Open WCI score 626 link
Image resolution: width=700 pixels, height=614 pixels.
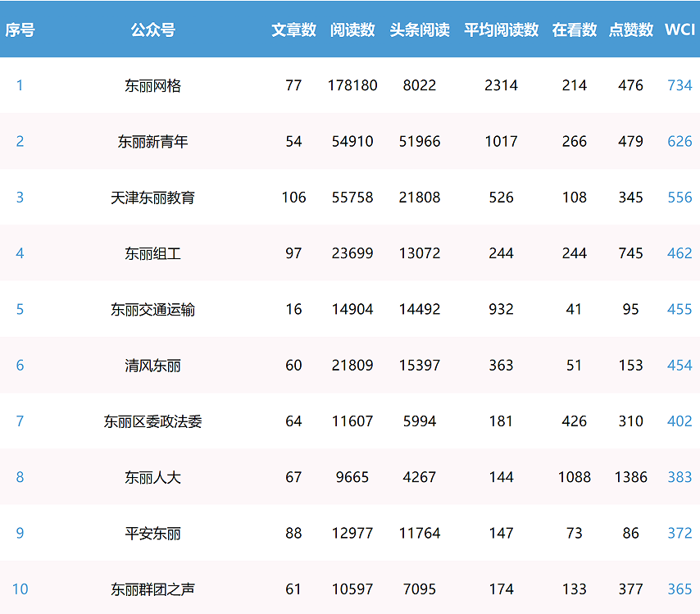tap(680, 142)
